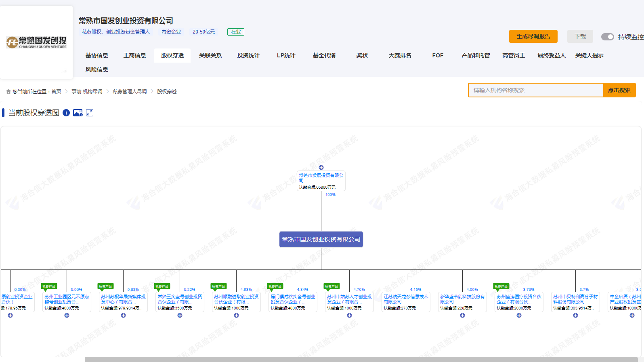Go to the 基金代销 tab
644x362 pixels.
click(324, 55)
